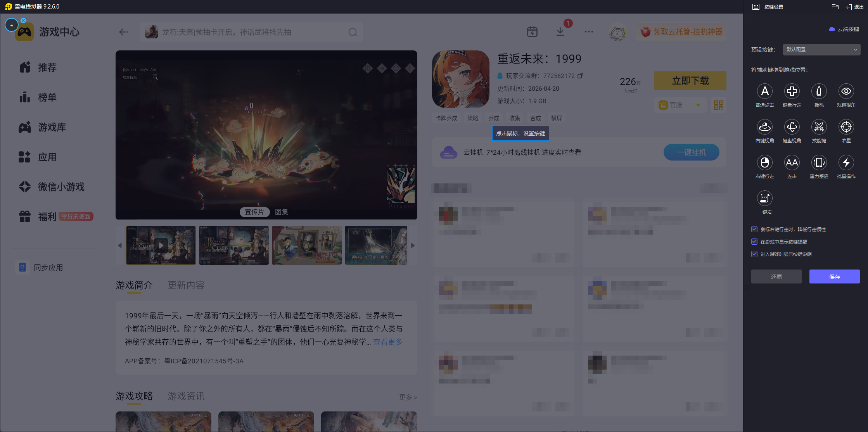
Task: Select the 键盘行走 D-pad key icon
Action: click(x=792, y=92)
